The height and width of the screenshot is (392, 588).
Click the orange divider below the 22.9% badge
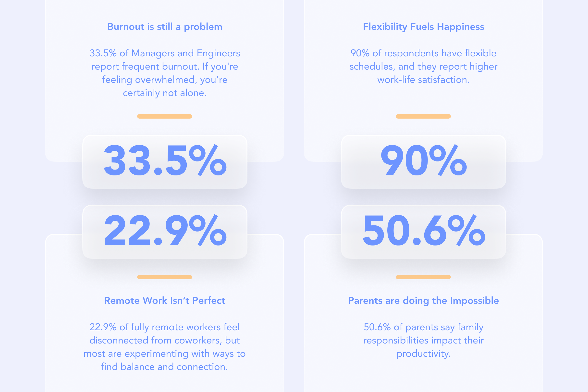pos(164,277)
